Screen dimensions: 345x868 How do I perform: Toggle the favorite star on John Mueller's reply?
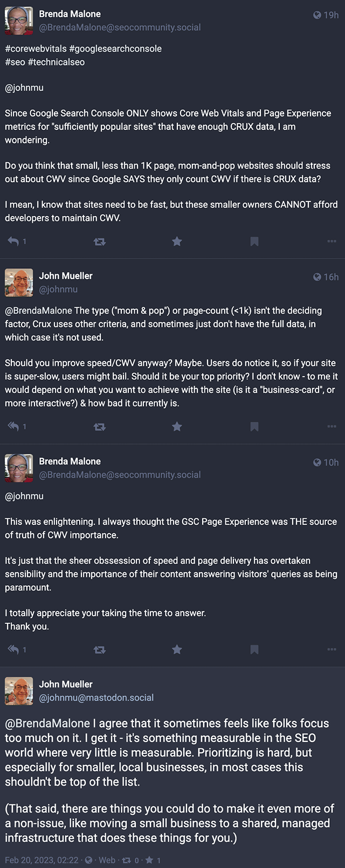click(x=177, y=426)
